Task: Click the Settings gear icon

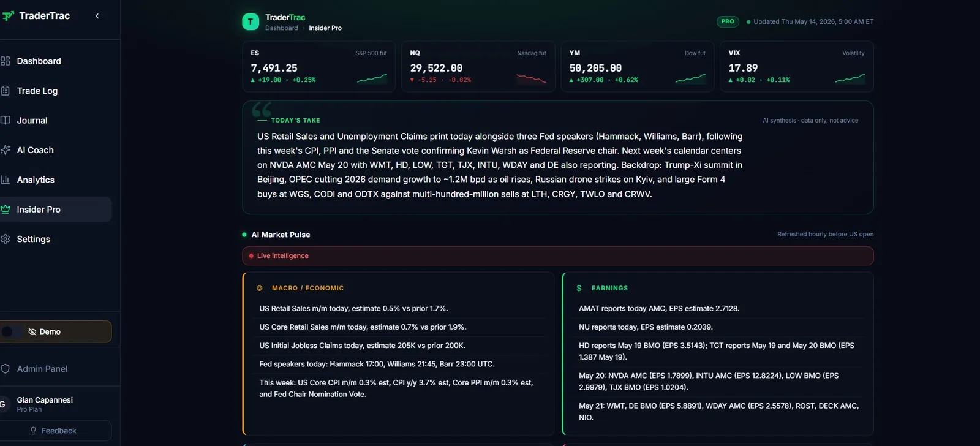Action: tap(6, 239)
